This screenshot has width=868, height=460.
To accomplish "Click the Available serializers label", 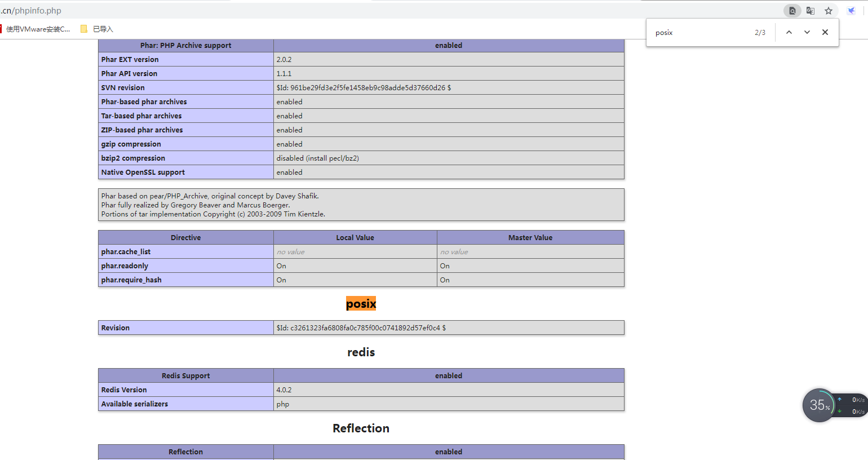I will 135,404.
